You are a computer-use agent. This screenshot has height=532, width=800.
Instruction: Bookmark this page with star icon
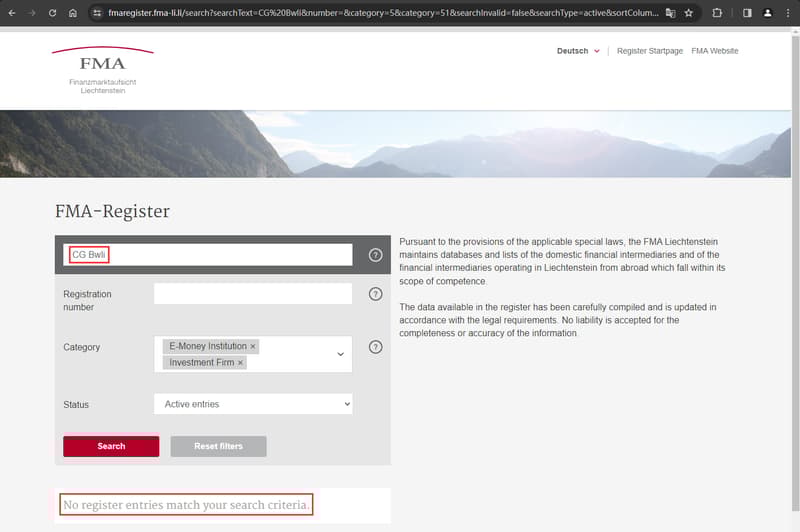click(x=689, y=13)
